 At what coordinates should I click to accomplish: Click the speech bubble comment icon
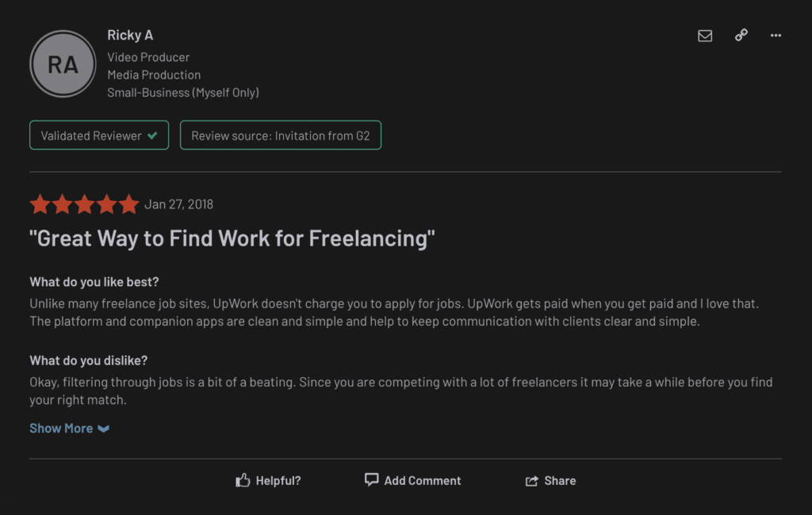tap(371, 479)
